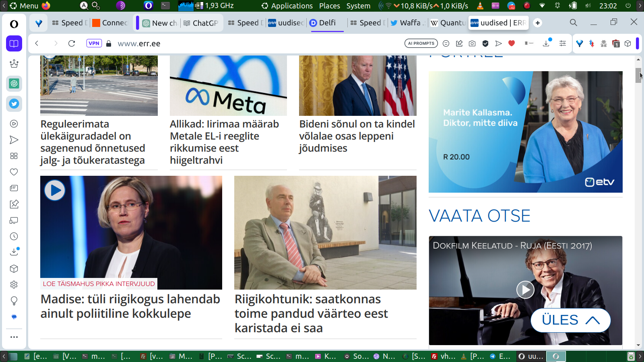Toggle the VPN badge in address bar
Image resolution: width=644 pixels, height=362 pixels.
tap(94, 43)
